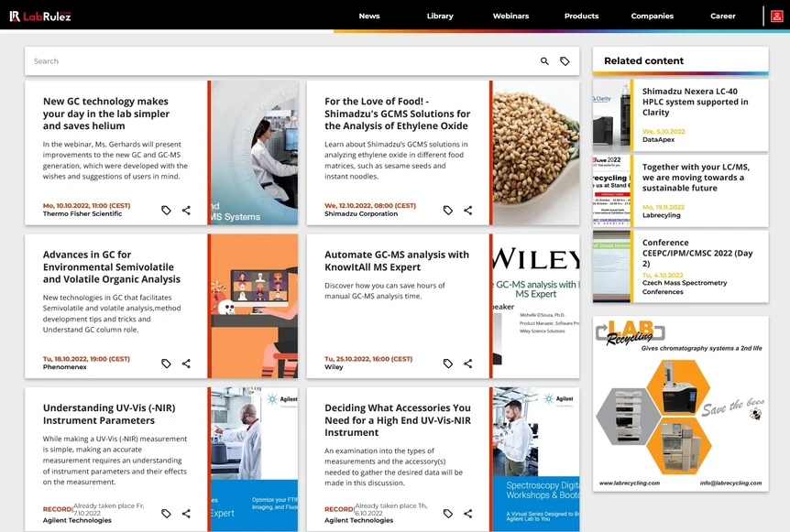Click 'Phenomenex' company name
Screen dimensions: 790x532
point(64,367)
